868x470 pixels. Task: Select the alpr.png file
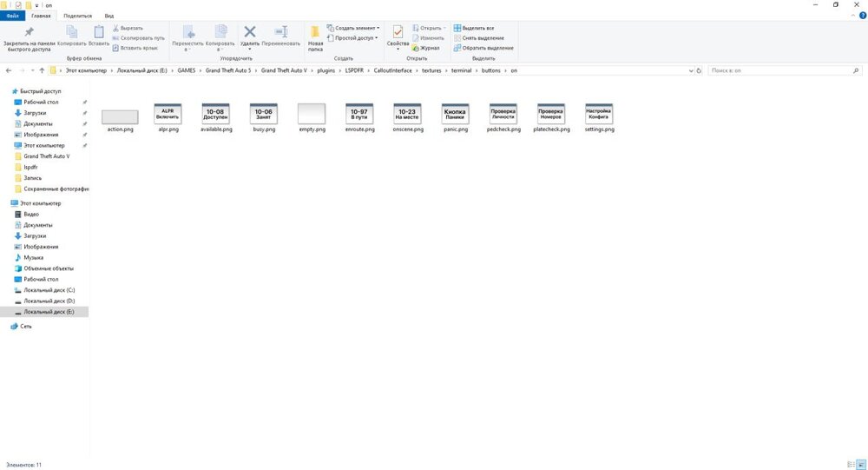click(168, 117)
